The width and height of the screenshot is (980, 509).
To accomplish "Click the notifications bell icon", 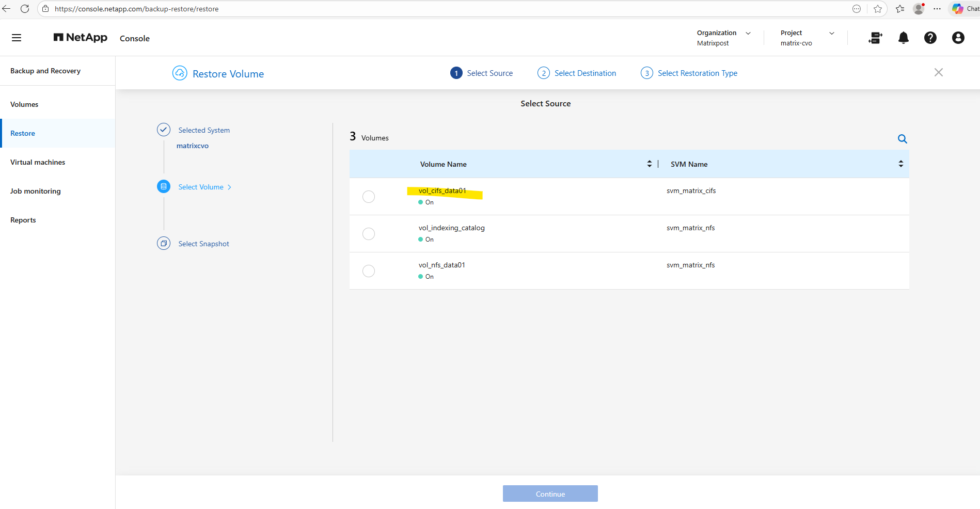I will [x=903, y=38].
